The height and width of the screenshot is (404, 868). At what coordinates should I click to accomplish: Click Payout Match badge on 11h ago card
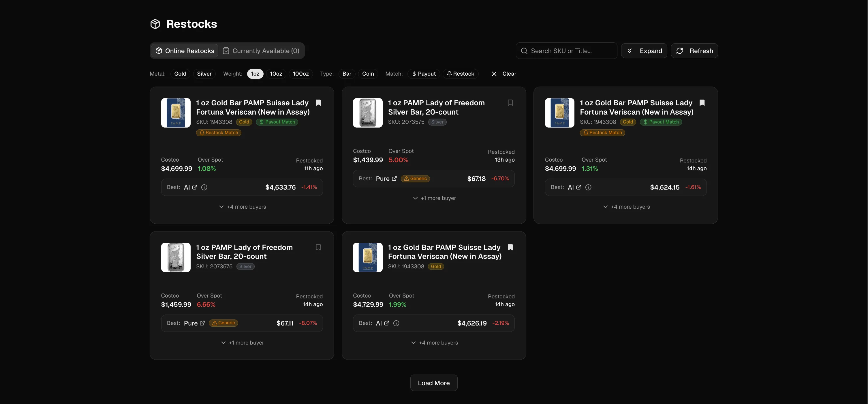coord(277,122)
